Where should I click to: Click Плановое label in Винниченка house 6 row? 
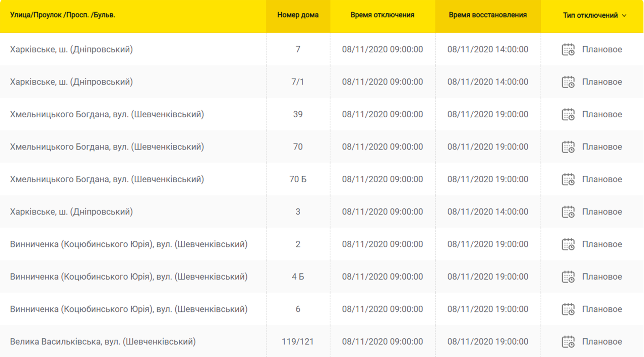click(602, 309)
